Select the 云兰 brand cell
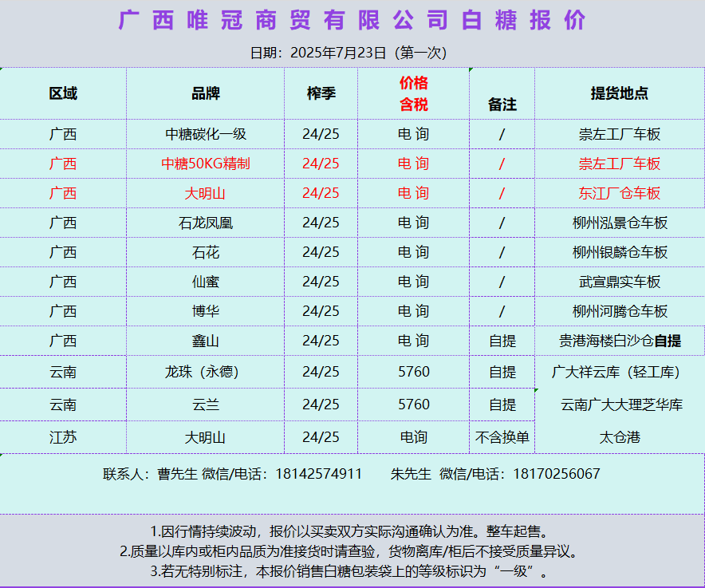 pos(205,404)
